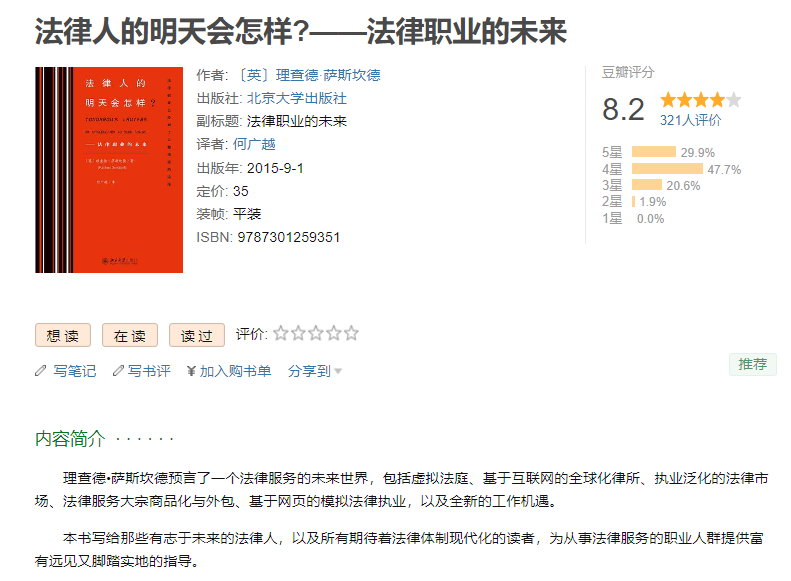
Task: Click the paragraph starting 本书写给那些有志于未来的法律人
Action: pyautogui.click(x=399, y=549)
